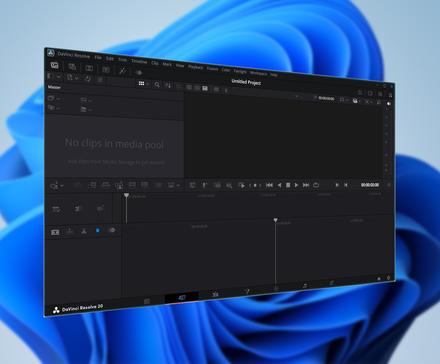Open the Sync Bin icon
Image resolution: width=440 pixels, height=364 pixels.
pyautogui.click(x=72, y=66)
